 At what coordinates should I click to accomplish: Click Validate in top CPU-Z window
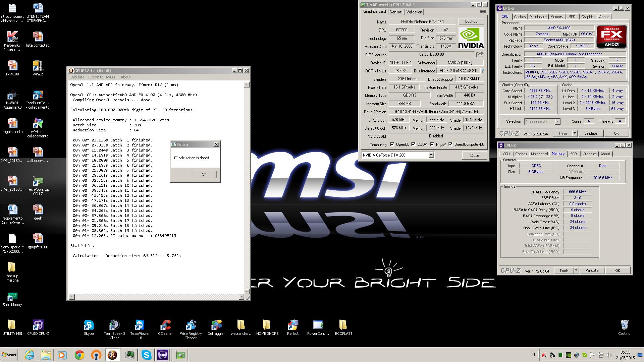click(x=590, y=133)
